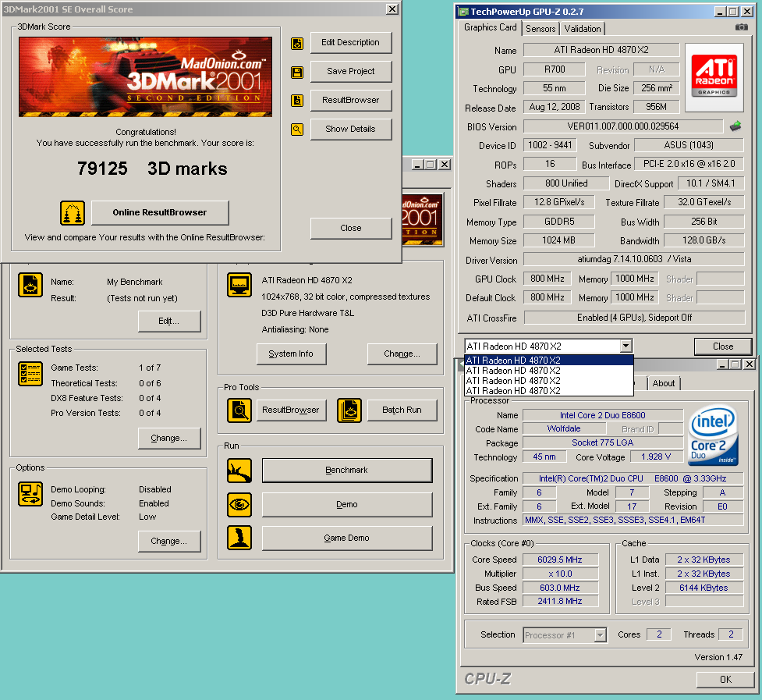Click Change... in the Options group
Viewport: 762px width, 700px height.
(x=168, y=542)
